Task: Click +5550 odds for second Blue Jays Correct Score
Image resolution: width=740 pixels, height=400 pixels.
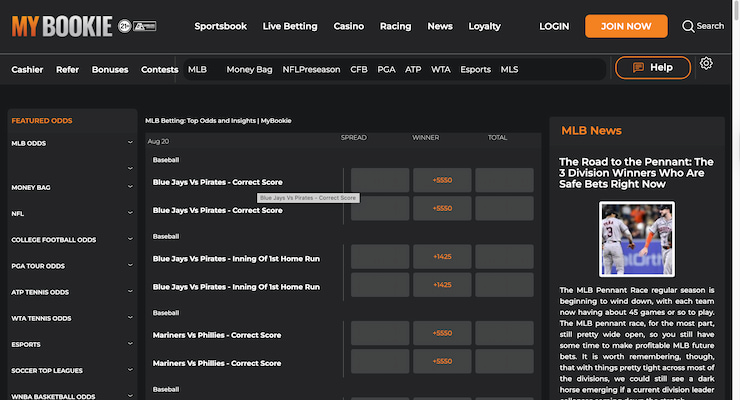Action: pyautogui.click(x=442, y=208)
